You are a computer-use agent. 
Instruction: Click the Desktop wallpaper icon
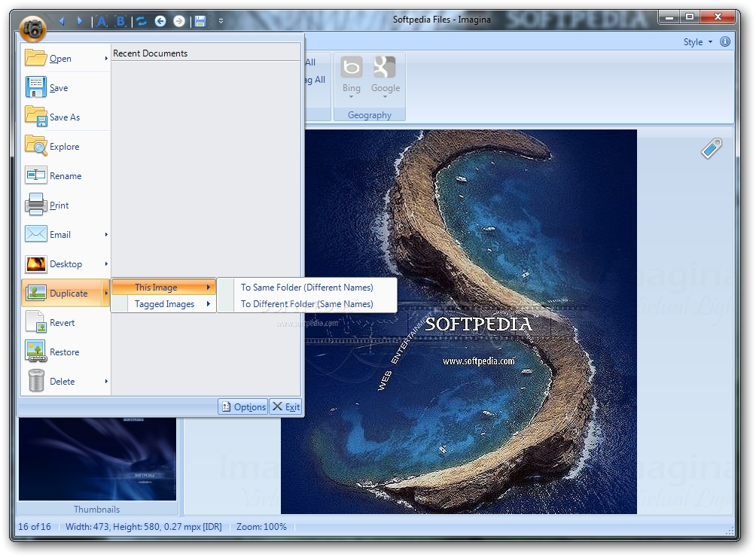pyautogui.click(x=35, y=263)
